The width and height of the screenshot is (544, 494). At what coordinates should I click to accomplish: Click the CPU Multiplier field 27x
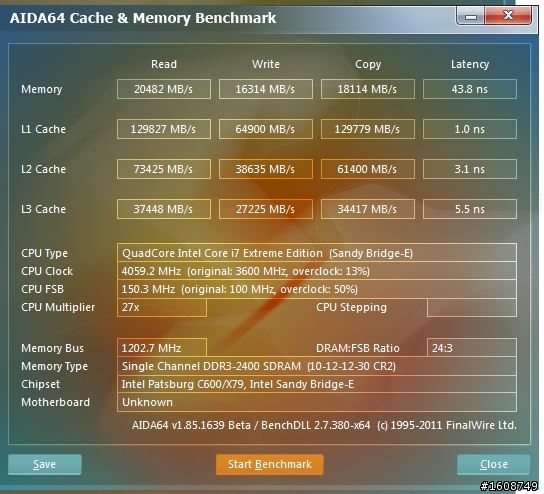162,307
